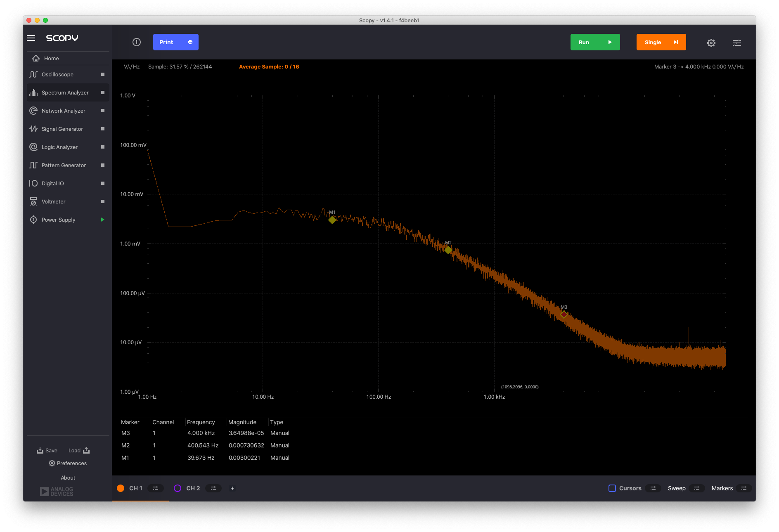This screenshot has width=779, height=532.
Task: Click the Oscilloscope waveform icon
Action: (x=33, y=74)
